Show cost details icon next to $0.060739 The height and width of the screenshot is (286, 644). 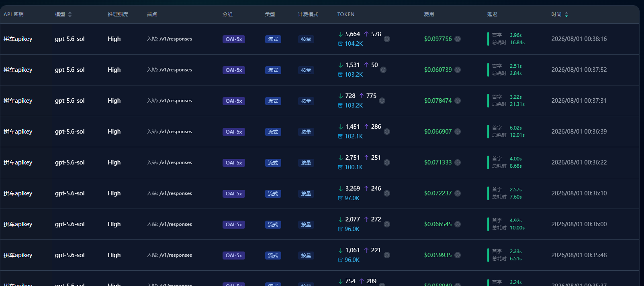458,70
